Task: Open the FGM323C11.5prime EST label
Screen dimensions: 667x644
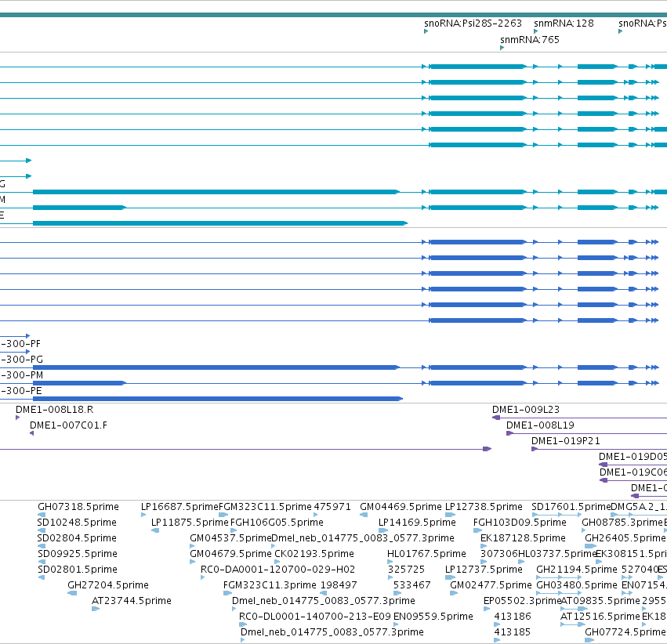Action: (x=265, y=507)
